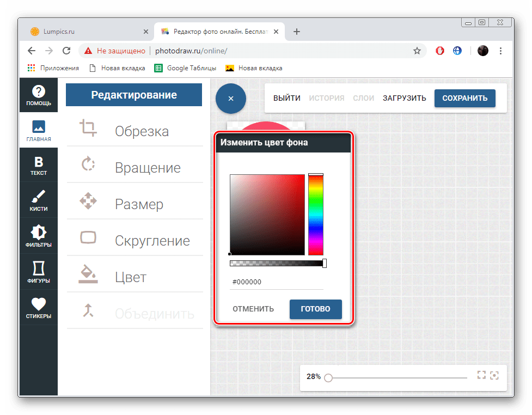532x415 pixels.
Task: Select the Главная sidebar item
Action: (39, 130)
